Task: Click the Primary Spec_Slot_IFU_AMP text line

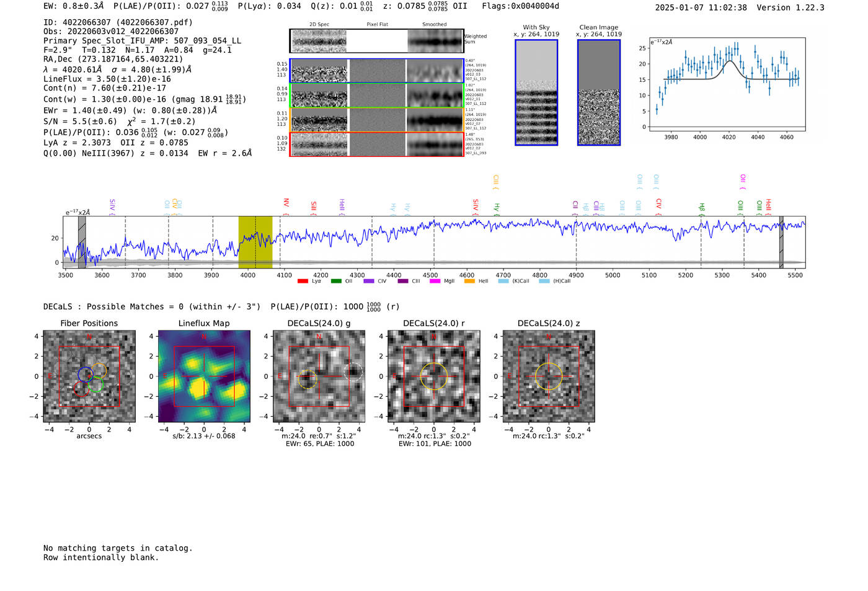Action: coord(143,41)
